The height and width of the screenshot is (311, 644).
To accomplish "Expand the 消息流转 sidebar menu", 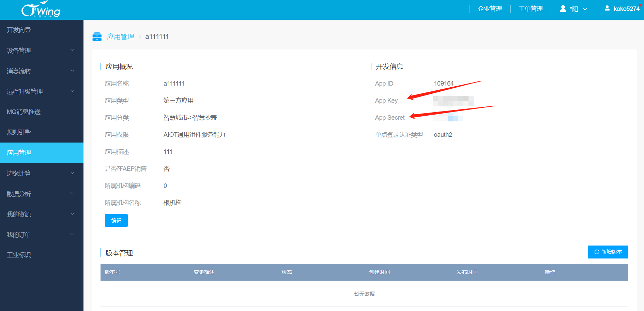I will coord(72,71).
